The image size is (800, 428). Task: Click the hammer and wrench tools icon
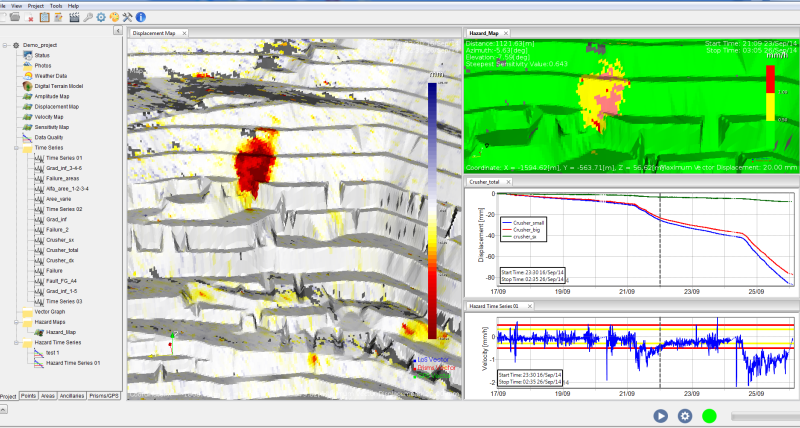coord(127,18)
